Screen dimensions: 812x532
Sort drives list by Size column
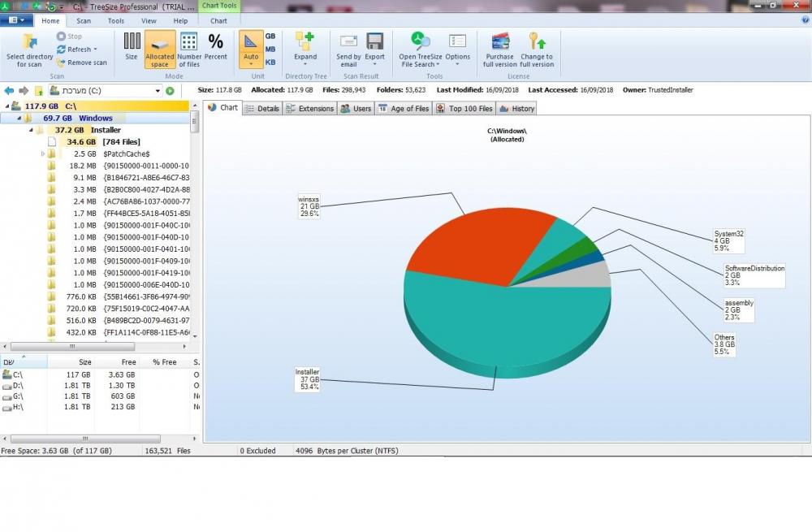71,362
